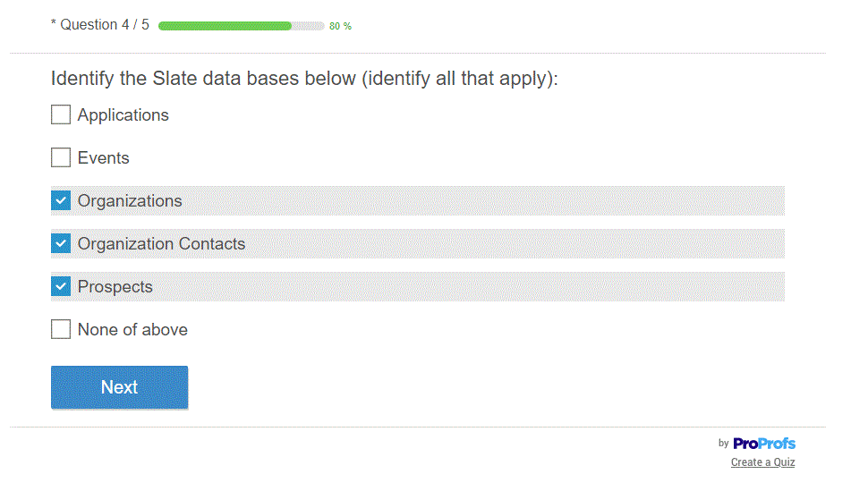Click the Prospects answer label

(x=115, y=287)
